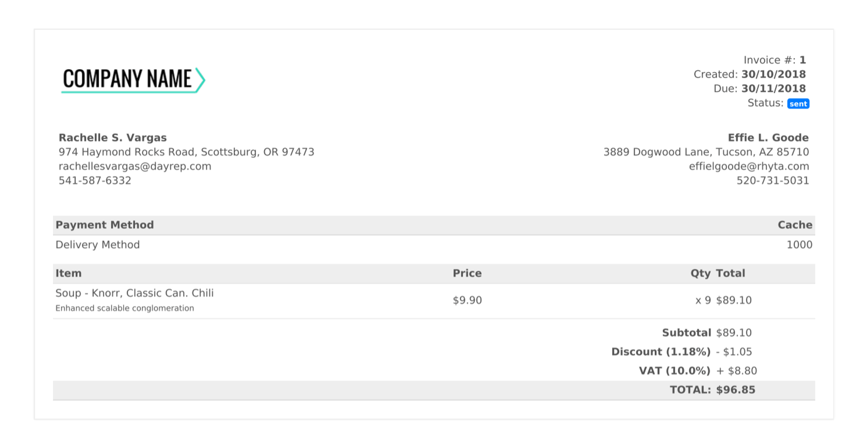Click the Price column header

[467, 273]
